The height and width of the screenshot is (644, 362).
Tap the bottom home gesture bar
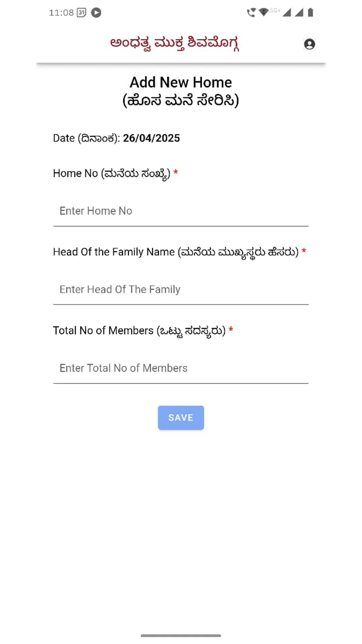[181, 635]
